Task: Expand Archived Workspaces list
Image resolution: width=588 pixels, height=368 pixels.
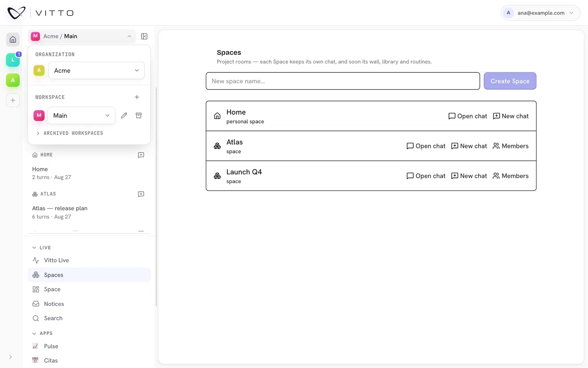Action: [x=69, y=133]
